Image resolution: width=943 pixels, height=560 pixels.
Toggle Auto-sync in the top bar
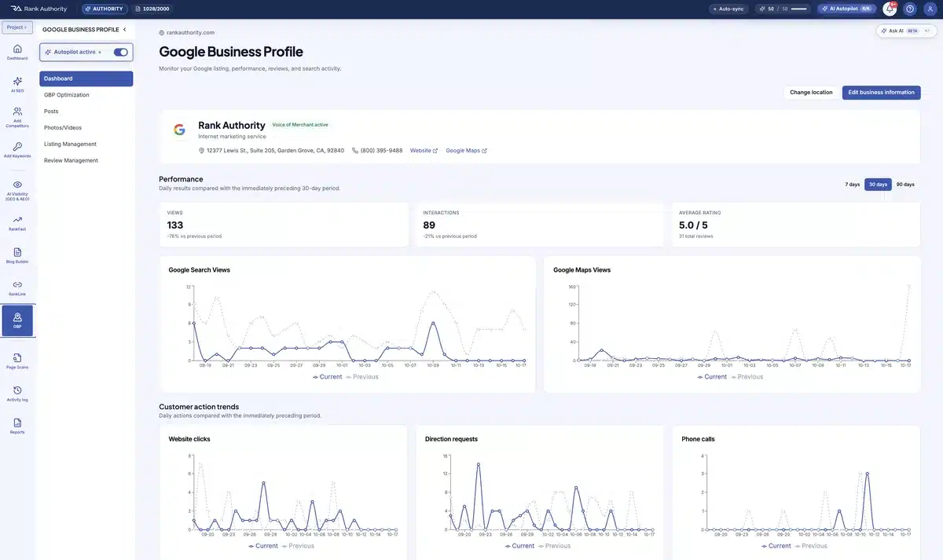tap(728, 9)
